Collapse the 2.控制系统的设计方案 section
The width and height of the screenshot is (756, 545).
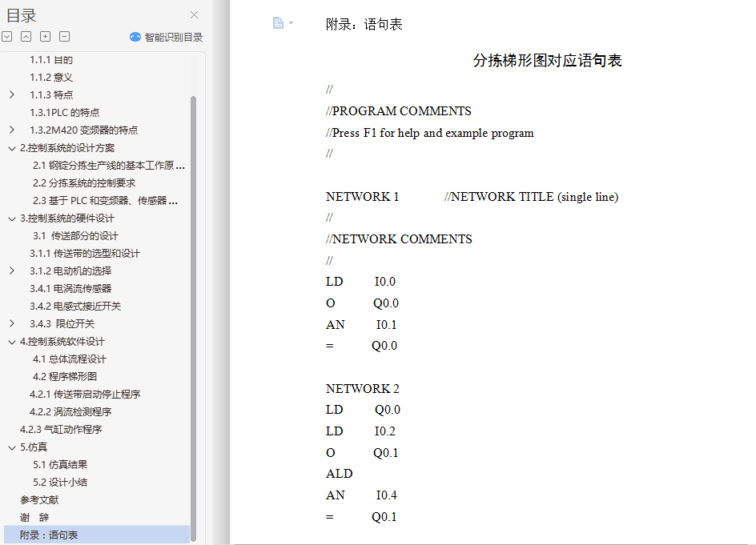12,148
